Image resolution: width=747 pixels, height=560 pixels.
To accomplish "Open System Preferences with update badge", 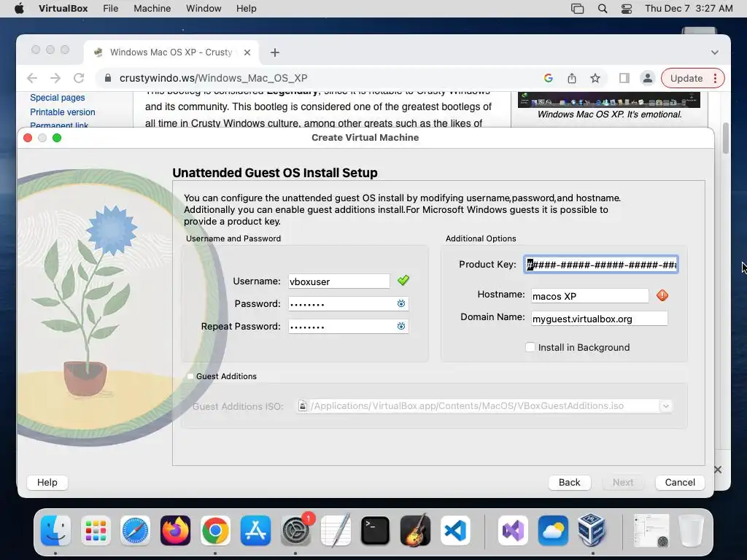I will (296, 531).
